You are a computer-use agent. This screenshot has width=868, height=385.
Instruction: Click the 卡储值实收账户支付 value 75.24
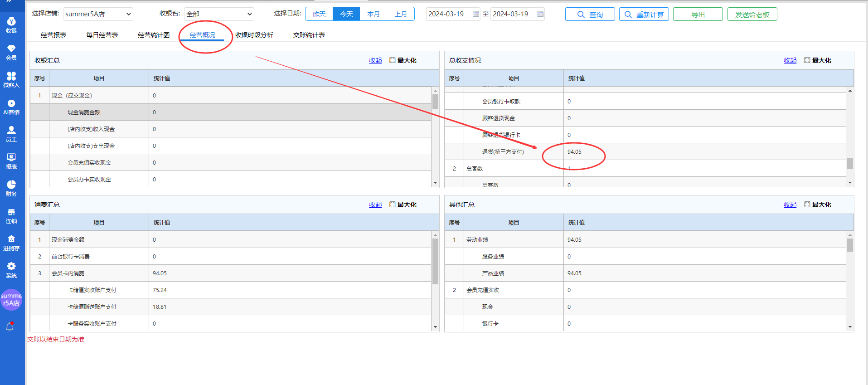pos(160,290)
